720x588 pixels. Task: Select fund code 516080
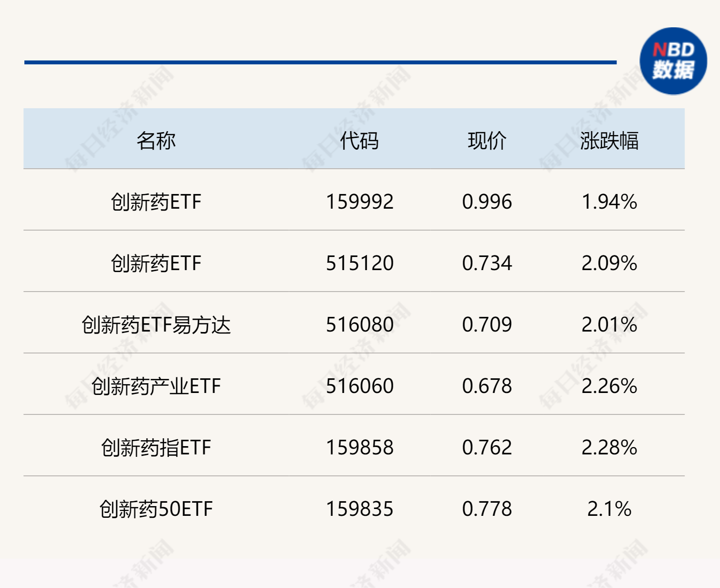click(360, 325)
